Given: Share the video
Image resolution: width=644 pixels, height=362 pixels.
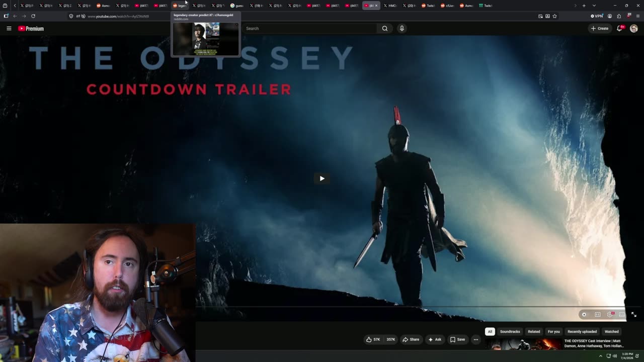Looking at the screenshot, I should coord(411,339).
